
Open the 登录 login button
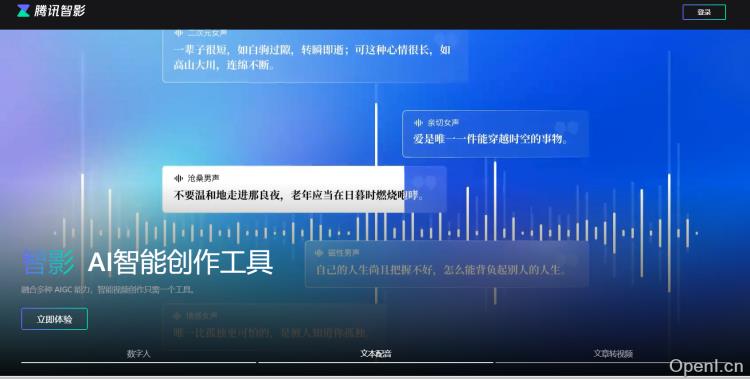[704, 12]
